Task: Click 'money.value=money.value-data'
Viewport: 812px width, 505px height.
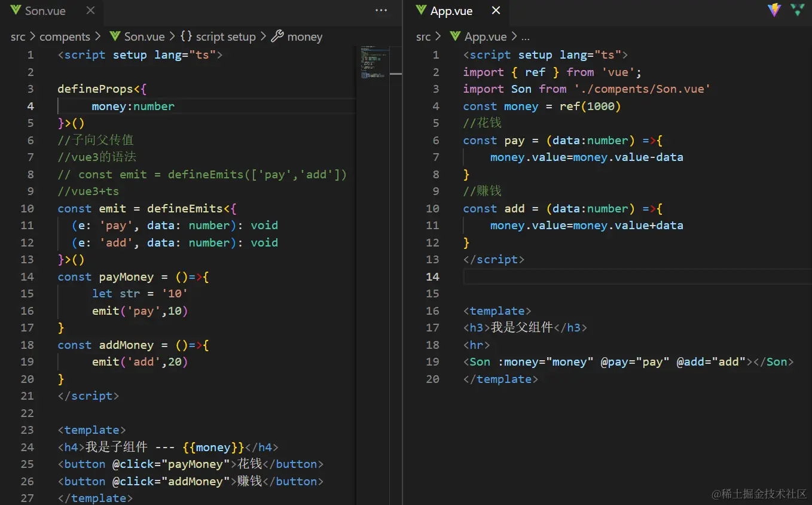Action: click(587, 157)
